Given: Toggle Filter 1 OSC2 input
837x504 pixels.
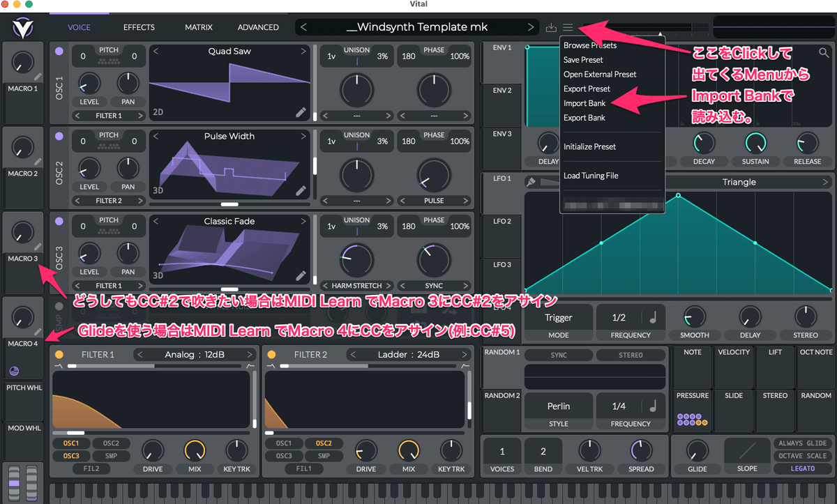Looking at the screenshot, I should click(x=111, y=443).
